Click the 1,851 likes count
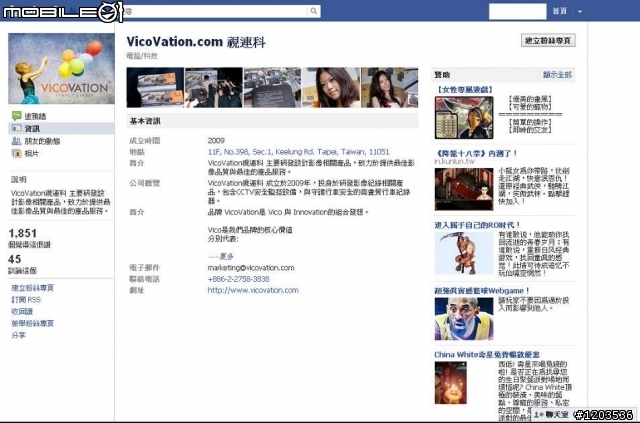This screenshot has height=423, width=640. [x=23, y=233]
